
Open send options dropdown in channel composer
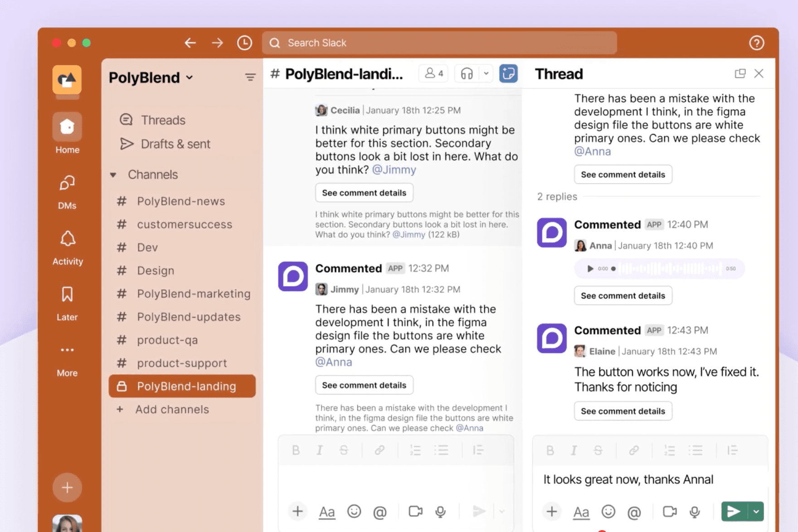(x=502, y=512)
